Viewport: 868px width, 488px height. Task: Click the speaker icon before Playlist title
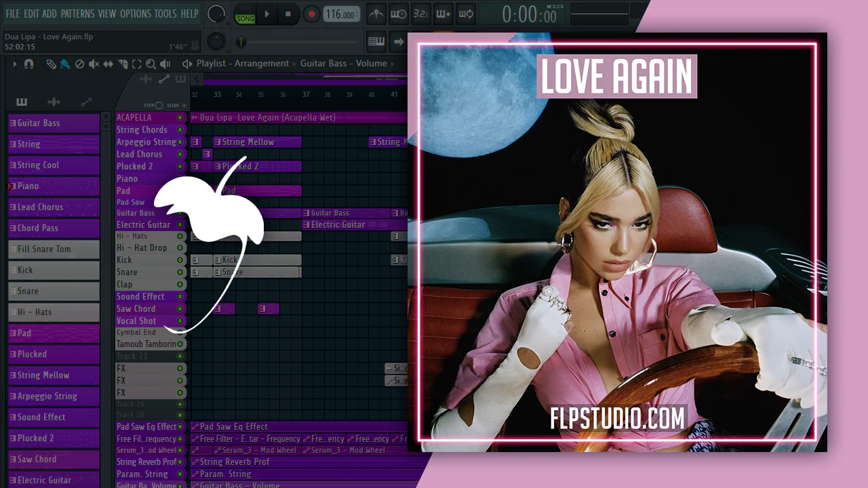click(x=187, y=64)
